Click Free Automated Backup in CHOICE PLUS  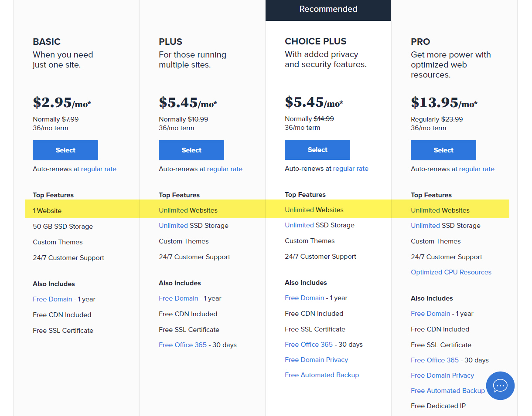click(x=322, y=375)
